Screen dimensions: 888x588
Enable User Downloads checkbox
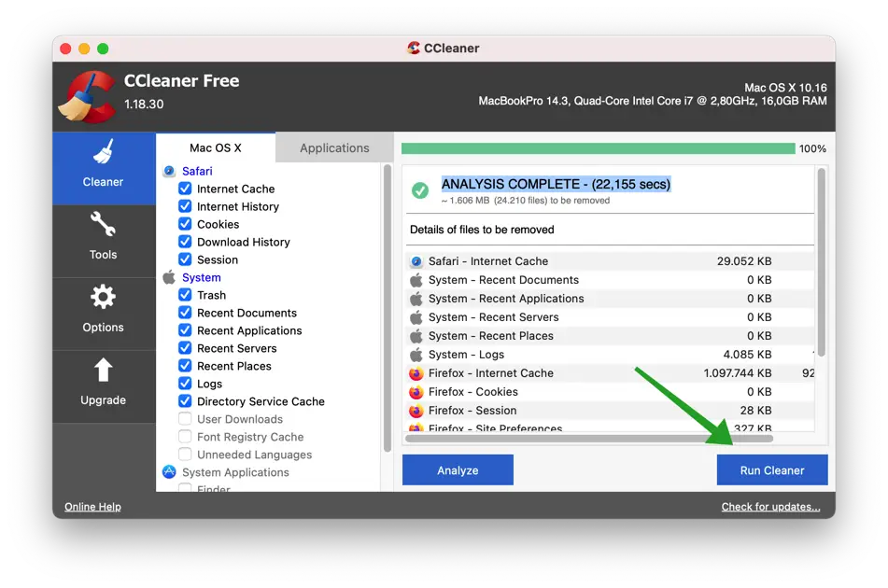tap(185, 419)
